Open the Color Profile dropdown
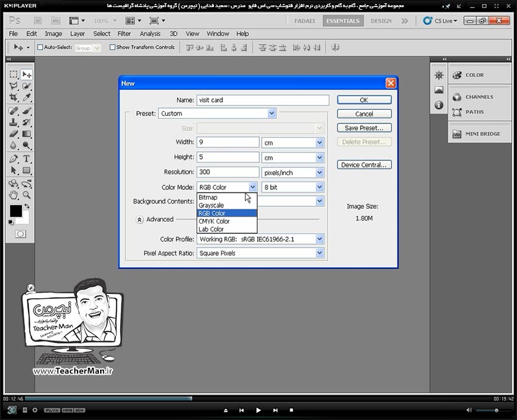The height and width of the screenshot is (420, 517). click(260, 239)
